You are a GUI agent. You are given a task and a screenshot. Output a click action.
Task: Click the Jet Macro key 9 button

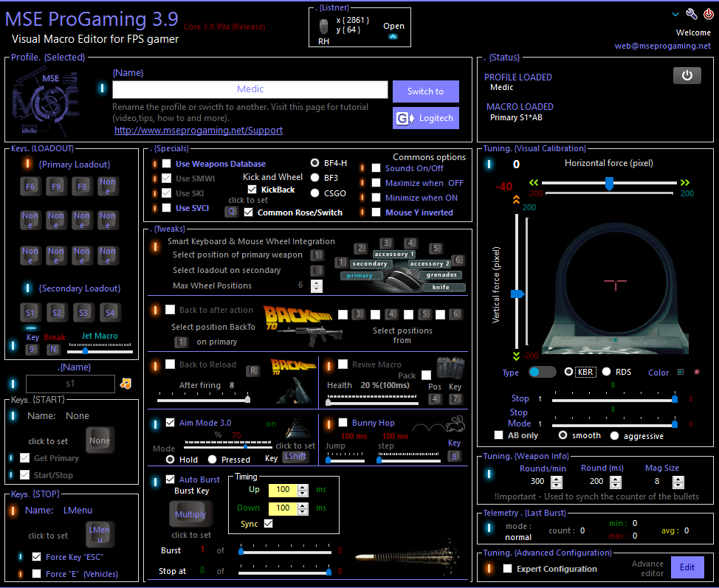pos(32,349)
